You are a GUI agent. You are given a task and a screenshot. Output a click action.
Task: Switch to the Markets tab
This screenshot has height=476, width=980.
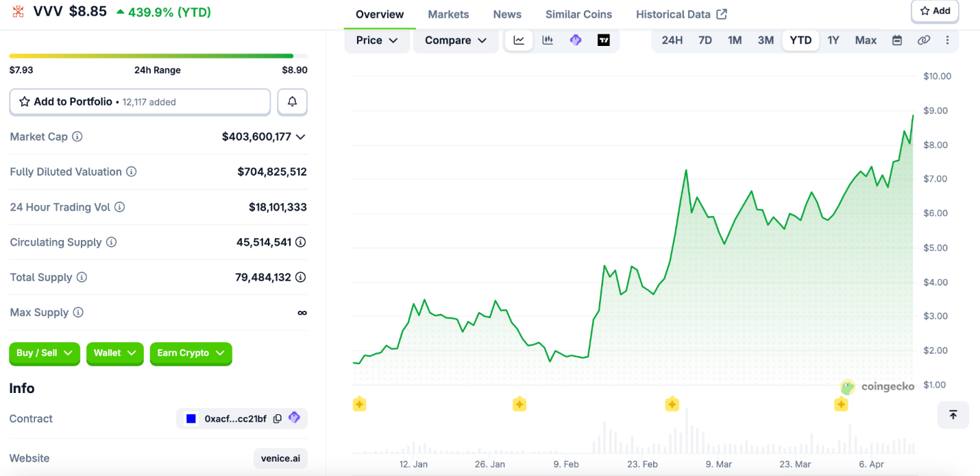pyautogui.click(x=448, y=14)
